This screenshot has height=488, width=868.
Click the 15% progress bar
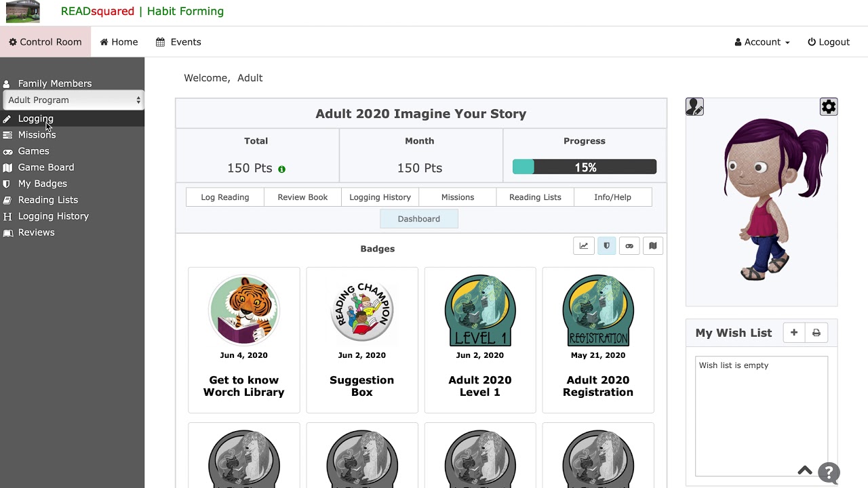point(585,167)
